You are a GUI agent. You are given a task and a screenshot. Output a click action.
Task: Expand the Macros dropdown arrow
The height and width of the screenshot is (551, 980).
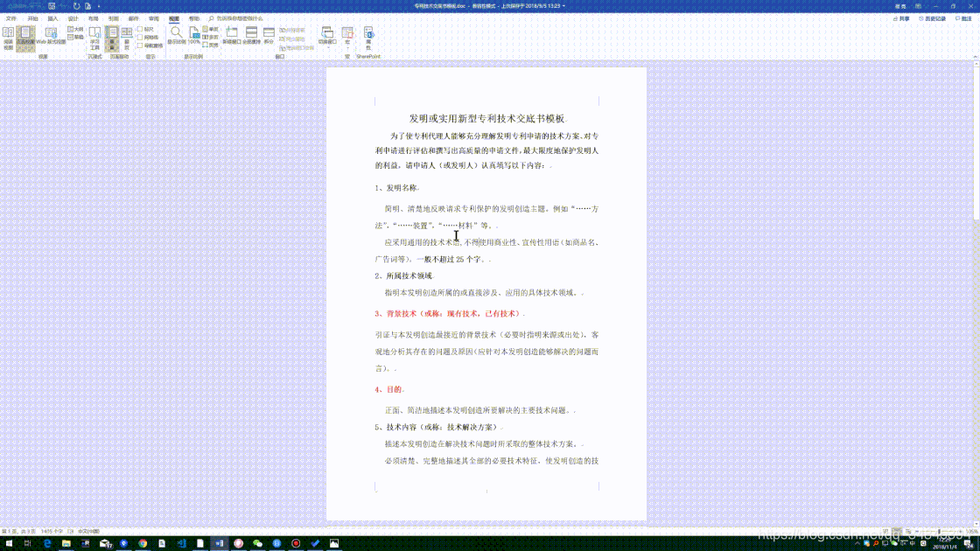click(x=346, y=49)
